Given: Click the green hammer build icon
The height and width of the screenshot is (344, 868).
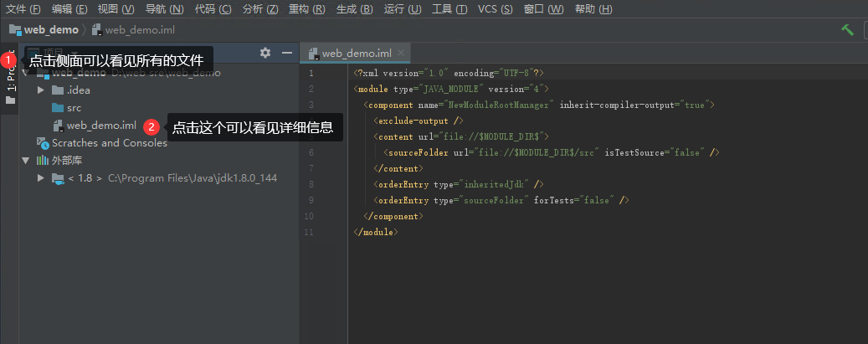Looking at the screenshot, I should pos(847,30).
